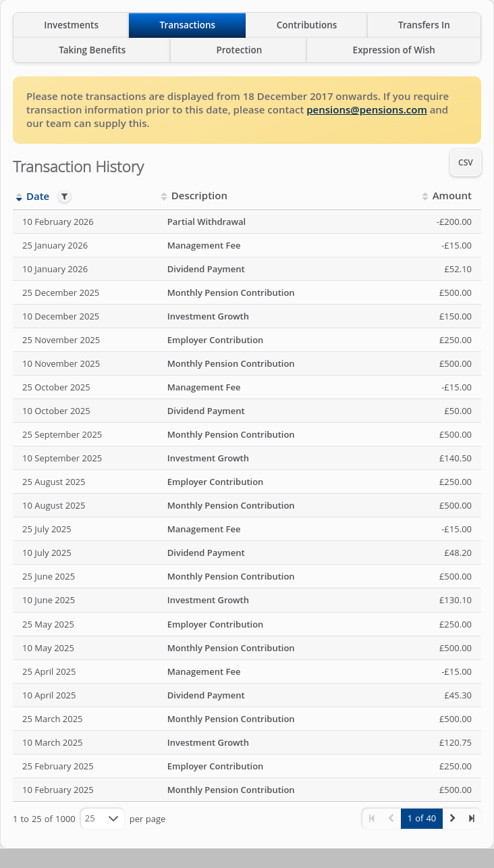Click the '£48.20' amount
The height and width of the screenshot is (868, 494).
[x=458, y=553]
